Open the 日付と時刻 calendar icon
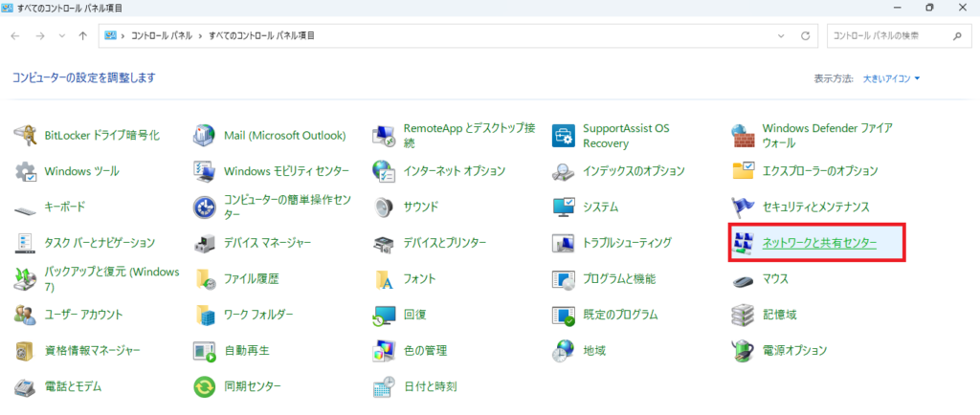 click(384, 387)
